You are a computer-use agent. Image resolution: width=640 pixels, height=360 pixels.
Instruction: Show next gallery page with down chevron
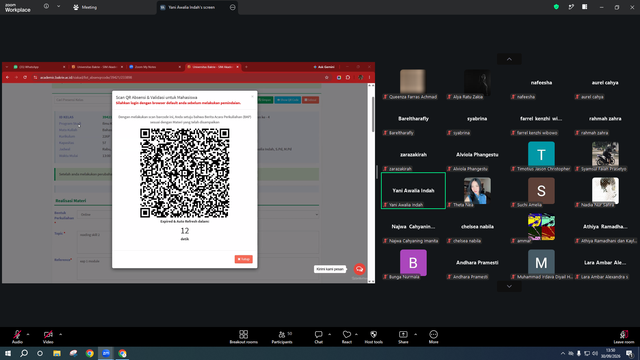pyautogui.click(x=509, y=287)
